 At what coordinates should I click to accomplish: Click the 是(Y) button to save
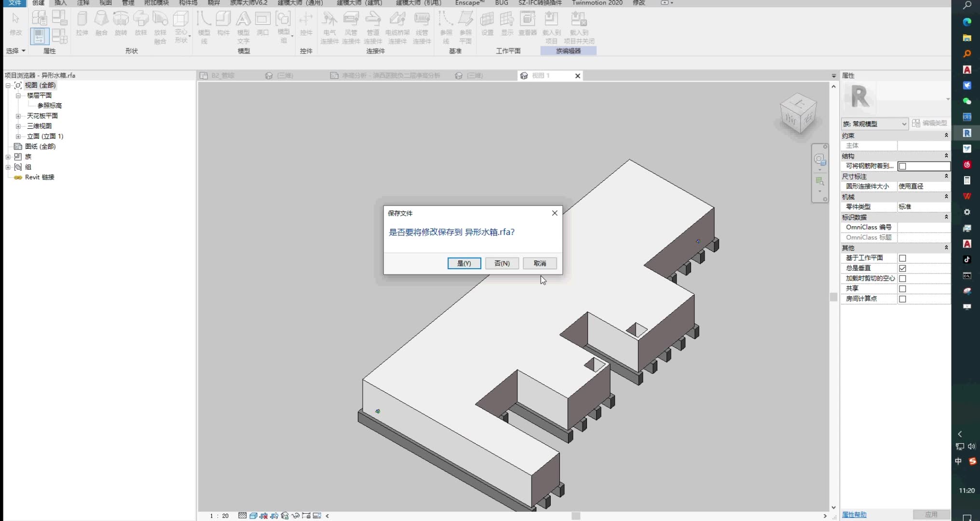coord(464,263)
